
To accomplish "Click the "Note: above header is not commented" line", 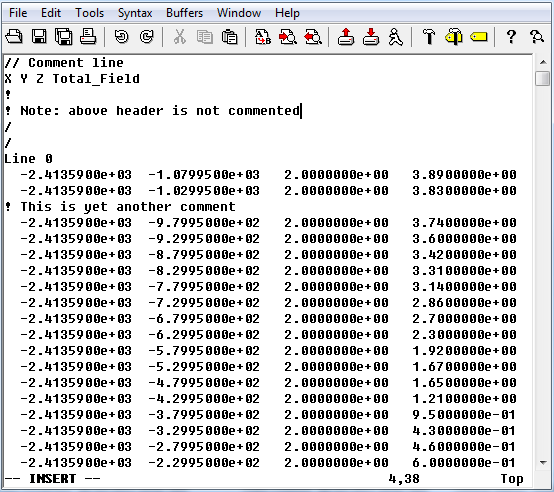I will click(x=153, y=111).
